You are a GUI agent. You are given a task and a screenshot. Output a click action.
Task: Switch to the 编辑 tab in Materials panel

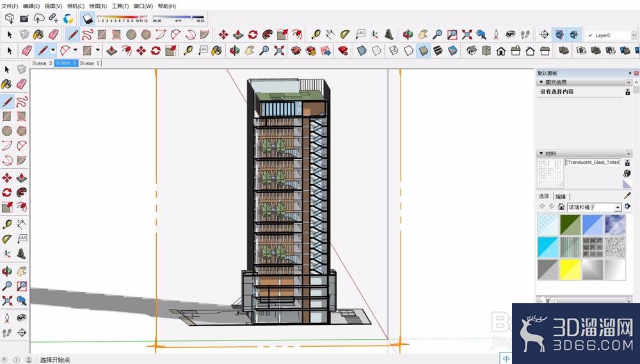(x=561, y=196)
